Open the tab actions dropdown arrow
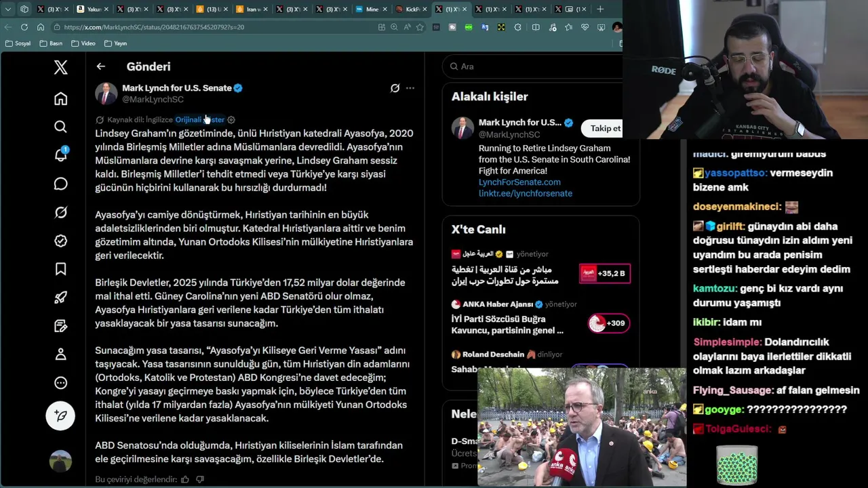The width and height of the screenshot is (868, 488). tap(7, 9)
